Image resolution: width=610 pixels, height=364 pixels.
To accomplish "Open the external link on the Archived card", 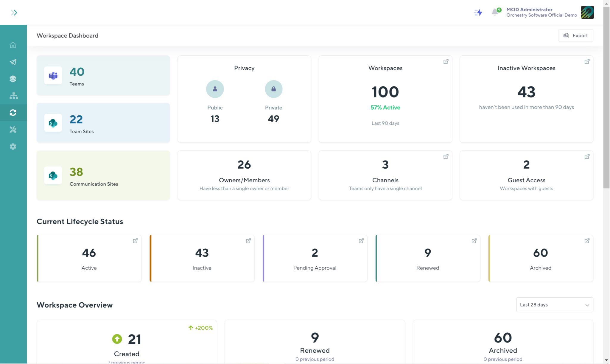I will (587, 241).
